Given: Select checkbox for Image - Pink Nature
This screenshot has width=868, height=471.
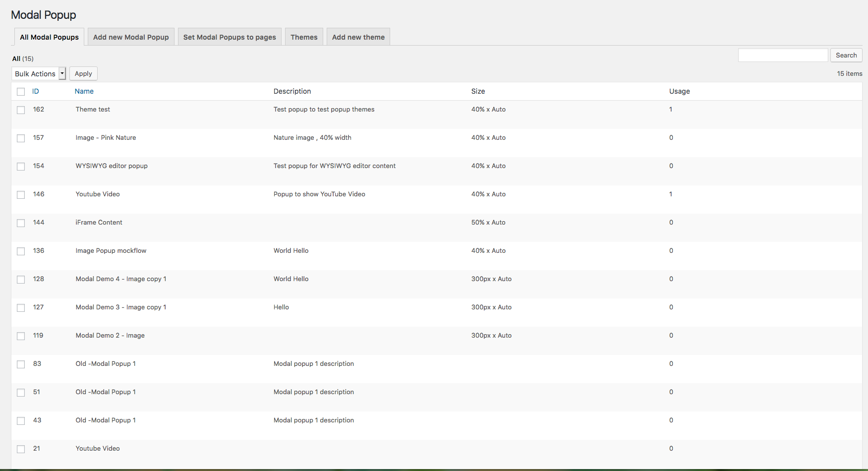Looking at the screenshot, I should 21,138.
